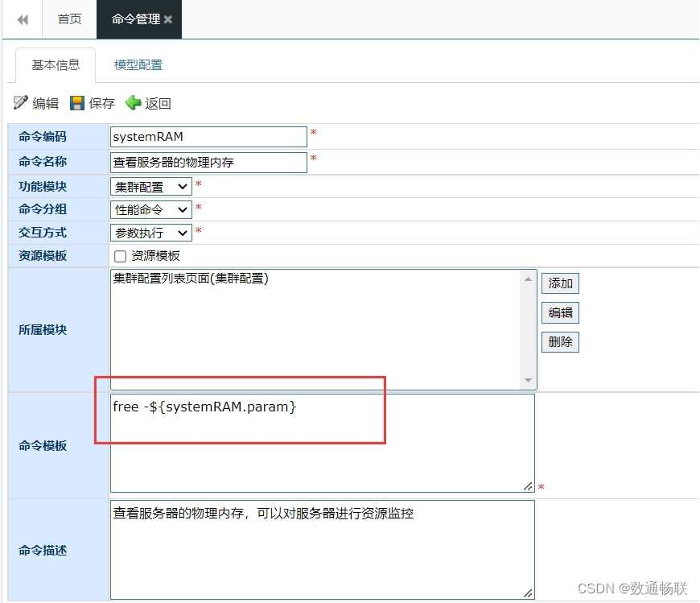Click the 返回 text in the toolbar

158,103
